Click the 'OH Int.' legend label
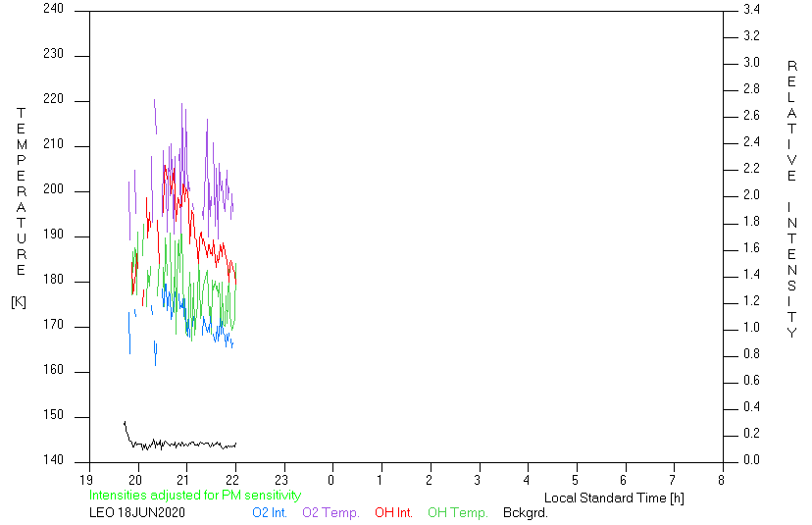The image size is (812, 525). pyautogui.click(x=393, y=513)
